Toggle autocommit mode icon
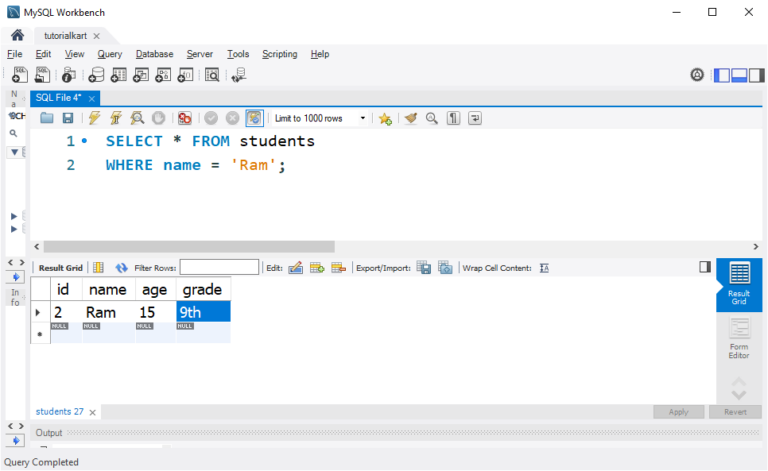 tap(254, 118)
